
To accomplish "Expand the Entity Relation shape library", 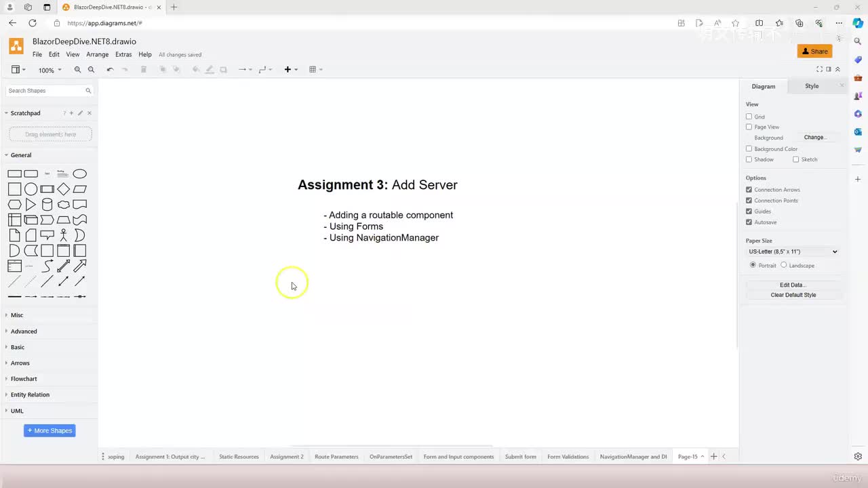I will click(x=30, y=394).
